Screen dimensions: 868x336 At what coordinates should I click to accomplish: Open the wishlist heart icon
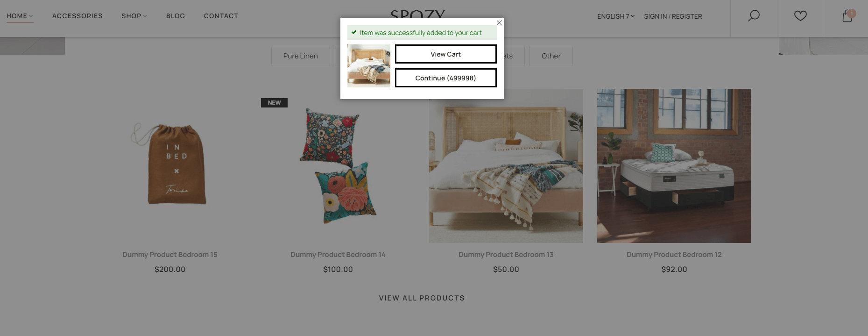click(800, 16)
